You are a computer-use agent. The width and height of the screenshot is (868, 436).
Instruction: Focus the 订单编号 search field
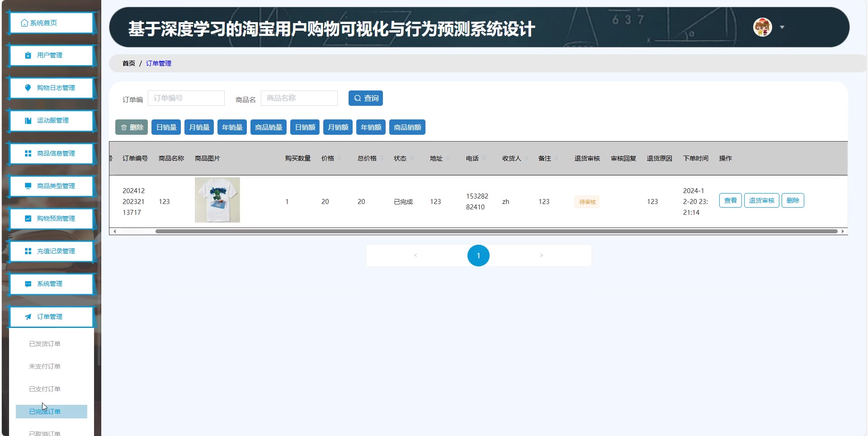coord(186,98)
